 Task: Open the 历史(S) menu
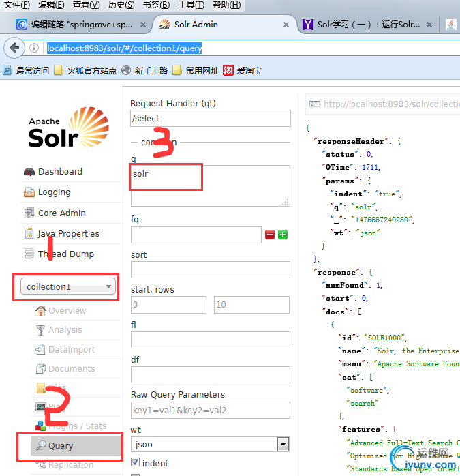[x=121, y=5]
